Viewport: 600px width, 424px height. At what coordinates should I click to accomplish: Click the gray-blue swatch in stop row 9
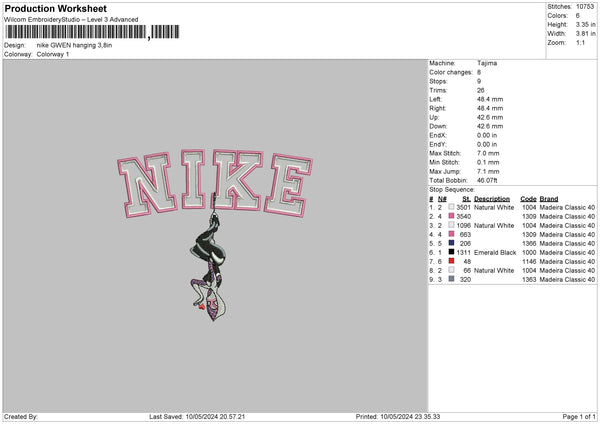pyautogui.click(x=452, y=279)
